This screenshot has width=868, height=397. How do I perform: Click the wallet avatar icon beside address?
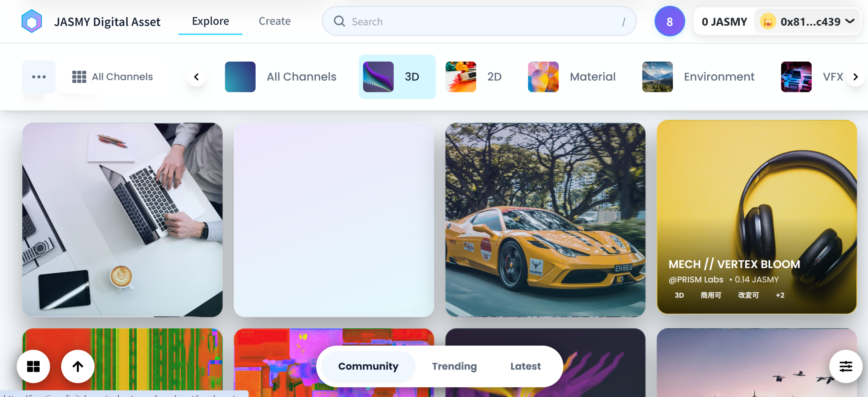[768, 22]
